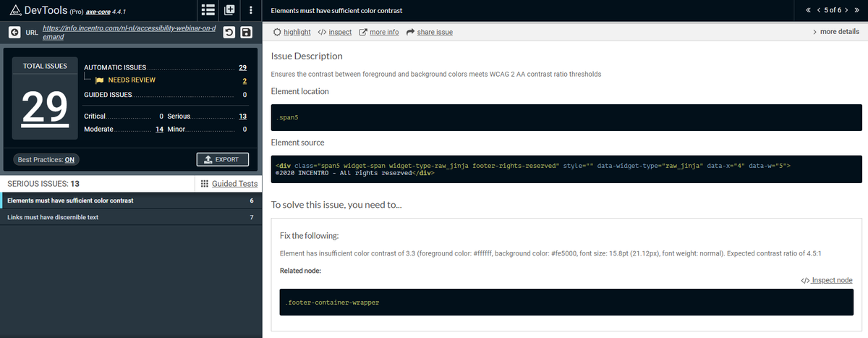Click the Export button

pos(223,159)
